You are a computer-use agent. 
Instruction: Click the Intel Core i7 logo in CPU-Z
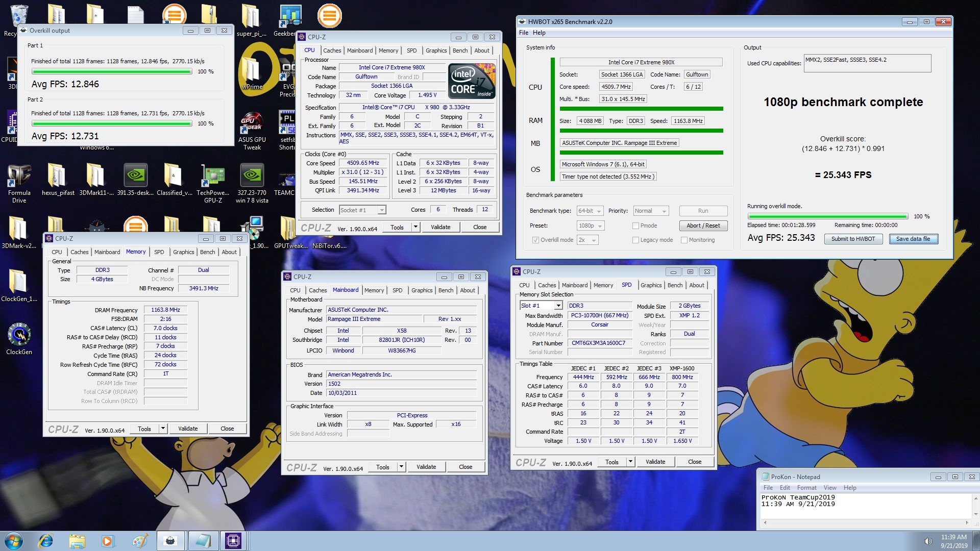click(x=472, y=81)
